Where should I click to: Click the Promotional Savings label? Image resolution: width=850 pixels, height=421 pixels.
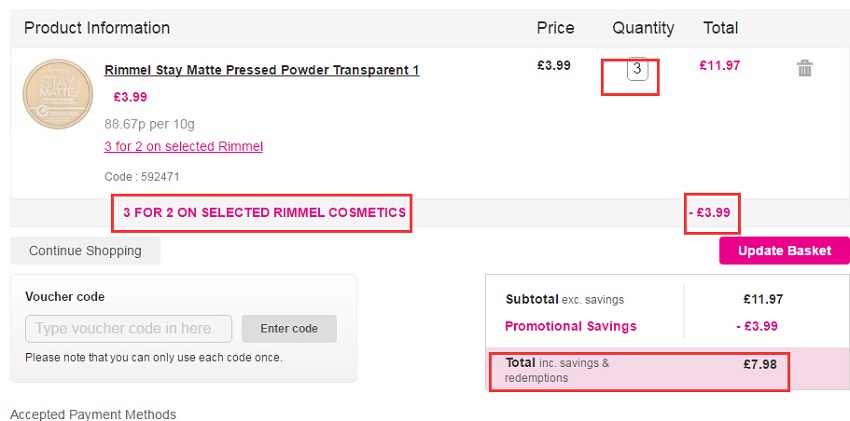point(571,326)
